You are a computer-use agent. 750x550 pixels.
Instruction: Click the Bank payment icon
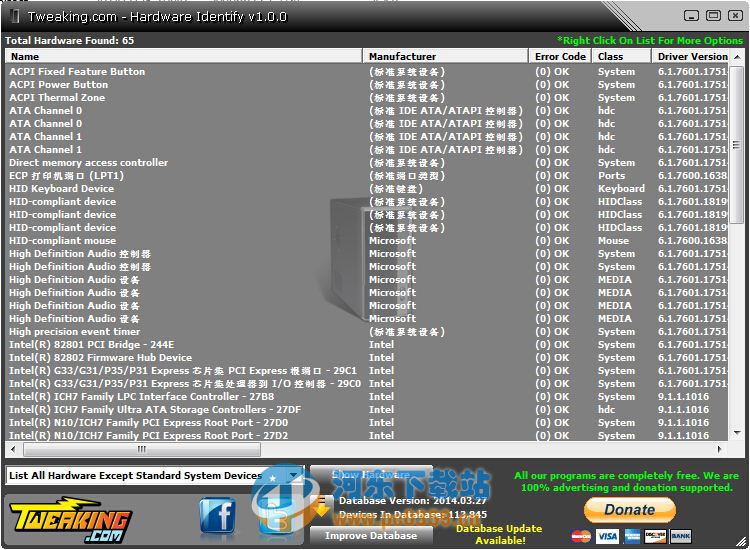tap(680, 537)
